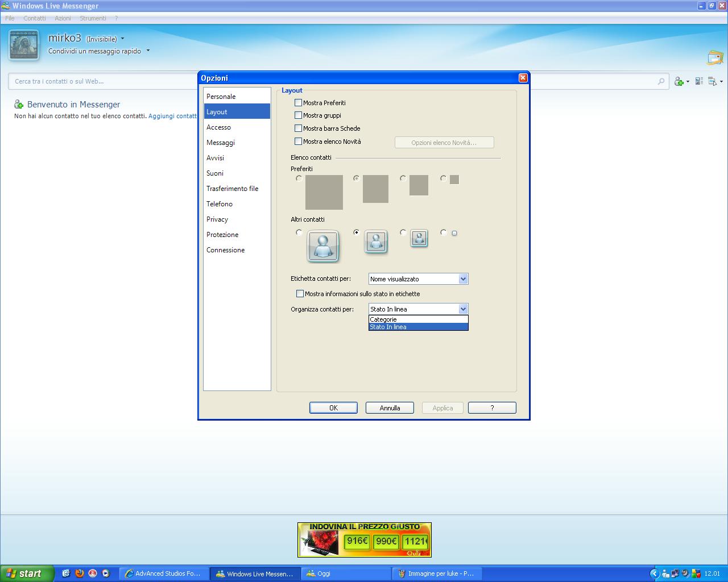This screenshot has width=728, height=582.
Task: Click the mirko3 profile display picture
Action: point(24,45)
